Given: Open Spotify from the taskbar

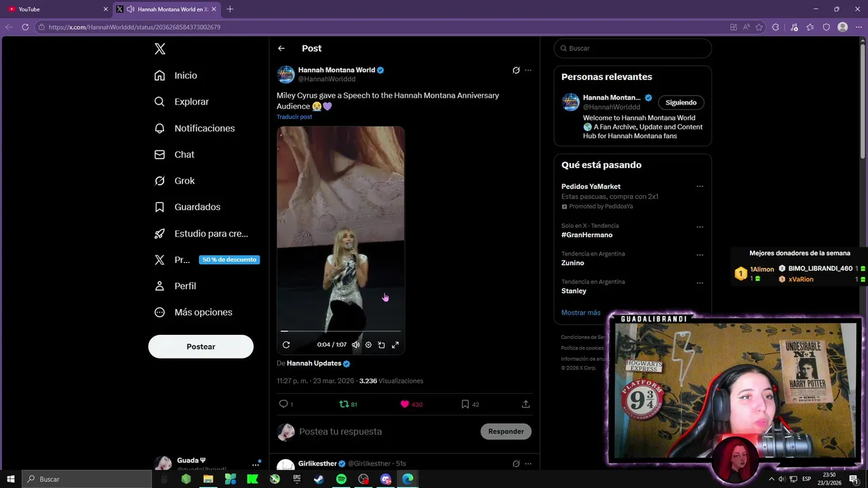Looking at the screenshot, I should 341,479.
